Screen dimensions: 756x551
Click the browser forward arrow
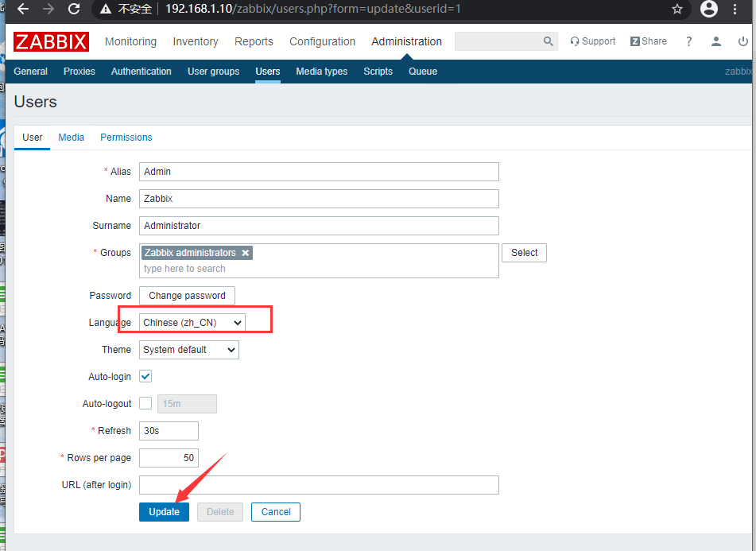point(48,9)
